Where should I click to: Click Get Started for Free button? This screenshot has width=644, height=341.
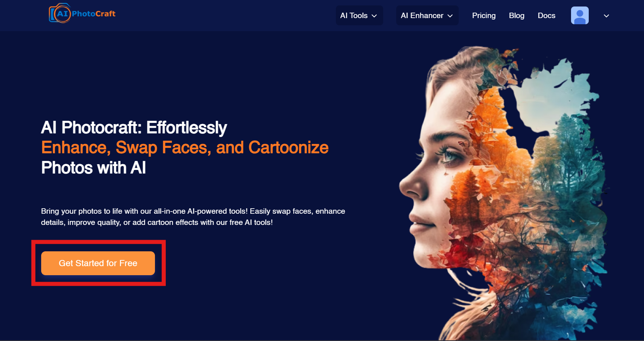tap(98, 263)
